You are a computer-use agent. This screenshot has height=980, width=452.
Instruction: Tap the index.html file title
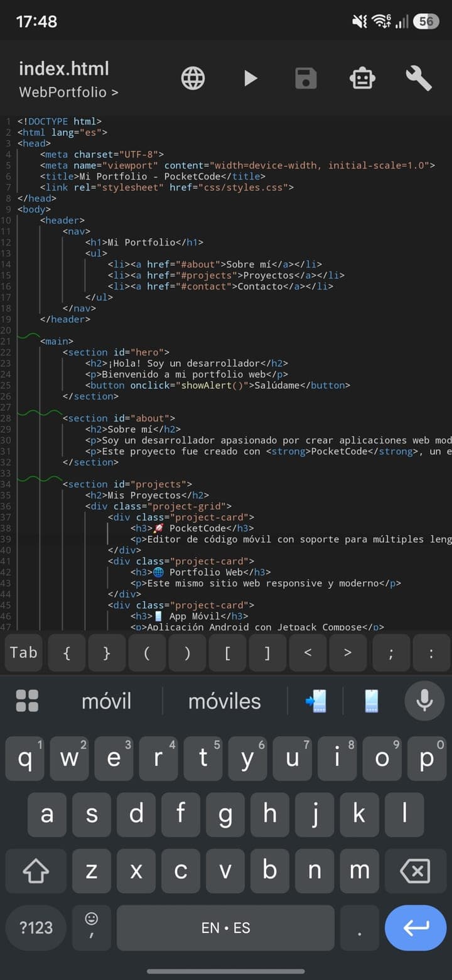click(64, 68)
